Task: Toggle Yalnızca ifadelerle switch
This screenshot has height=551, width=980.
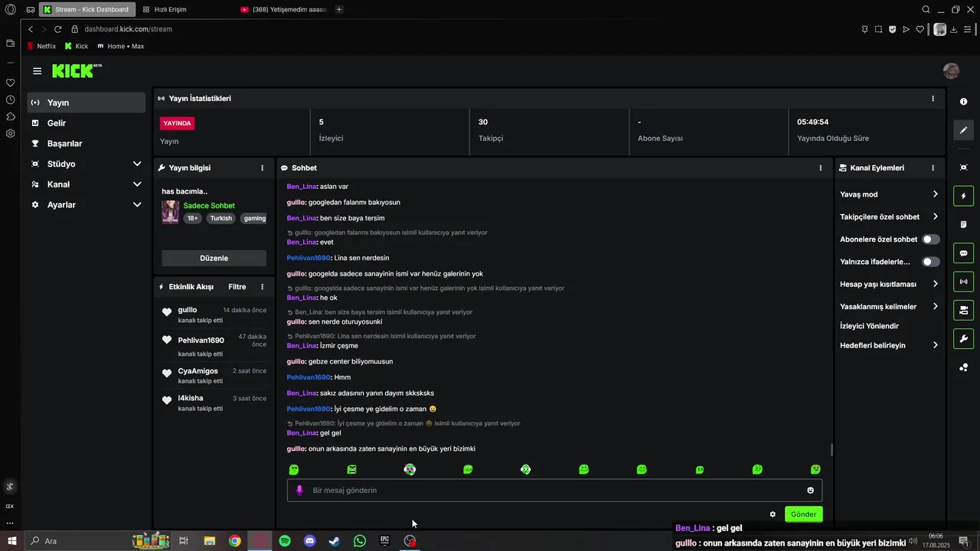Action: pos(930,262)
